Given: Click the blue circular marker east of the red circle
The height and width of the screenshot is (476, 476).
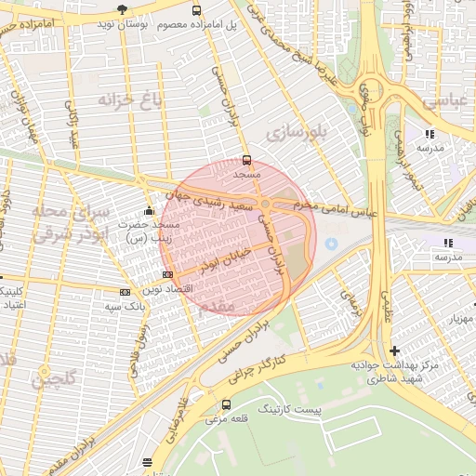Looking at the screenshot, I should [x=331, y=244].
